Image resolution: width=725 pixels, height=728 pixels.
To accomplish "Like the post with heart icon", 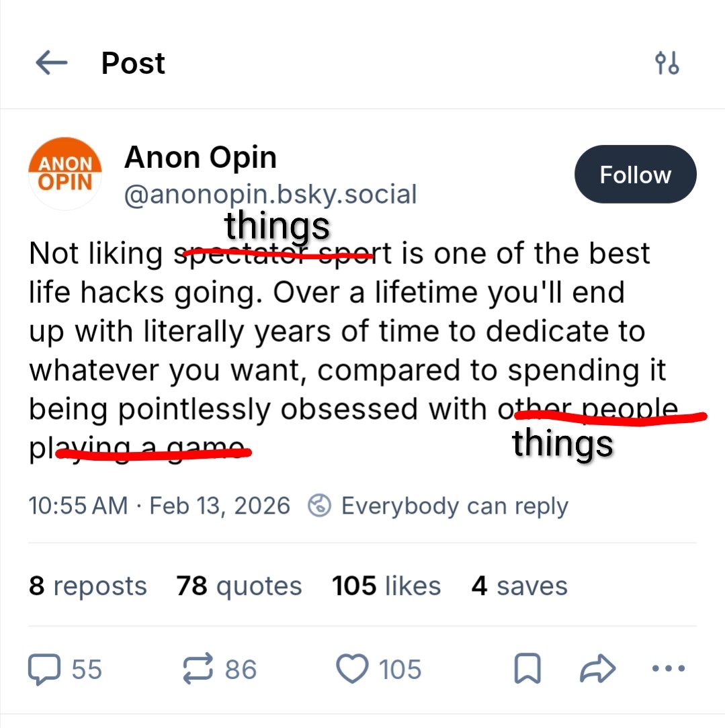I will [x=353, y=669].
